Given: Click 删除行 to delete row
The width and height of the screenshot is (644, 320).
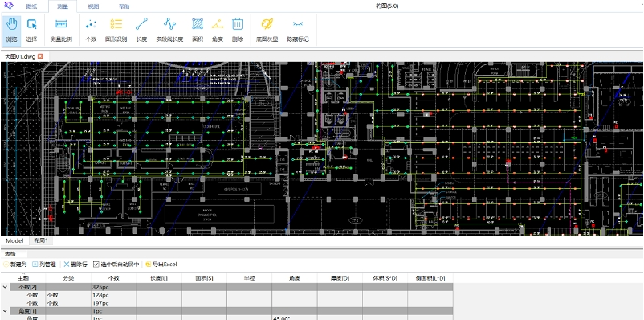Looking at the screenshot, I should [75, 264].
